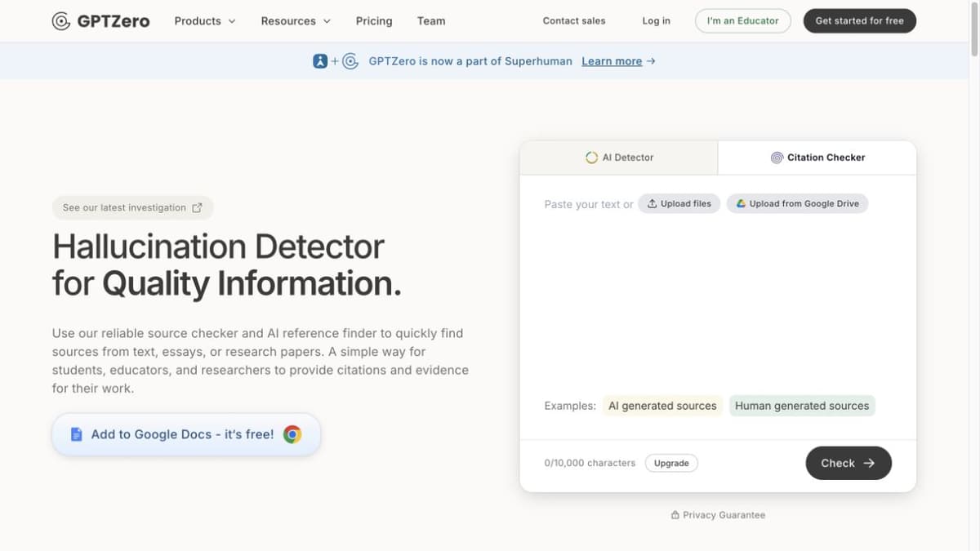
Task: Click Get started for free button
Action: click(x=860, y=21)
